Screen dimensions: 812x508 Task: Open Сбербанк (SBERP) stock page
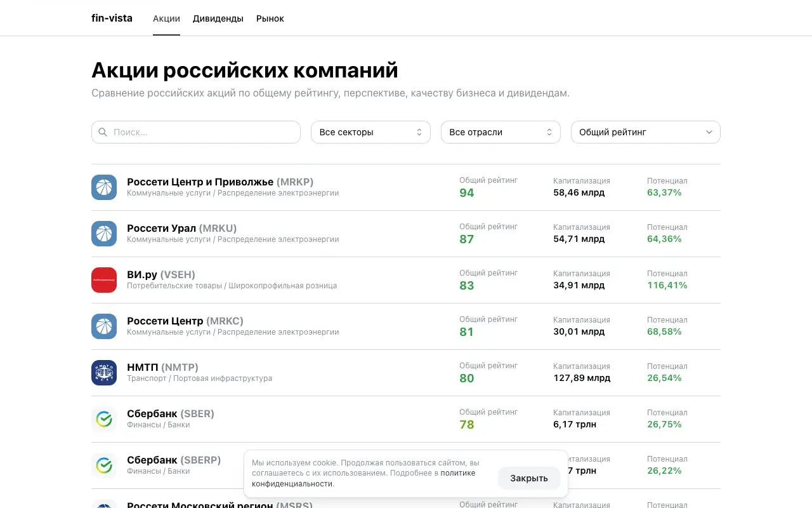174,460
